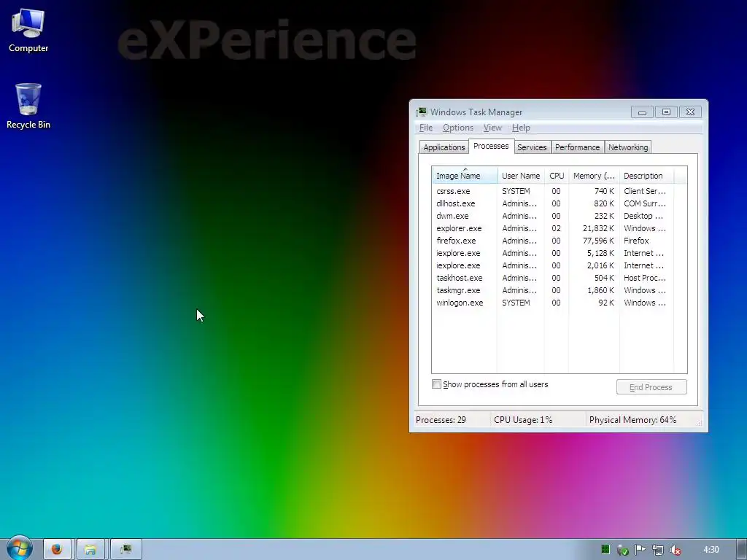The width and height of the screenshot is (747, 560).
Task: Select the explorer.exe process
Action: (553, 228)
